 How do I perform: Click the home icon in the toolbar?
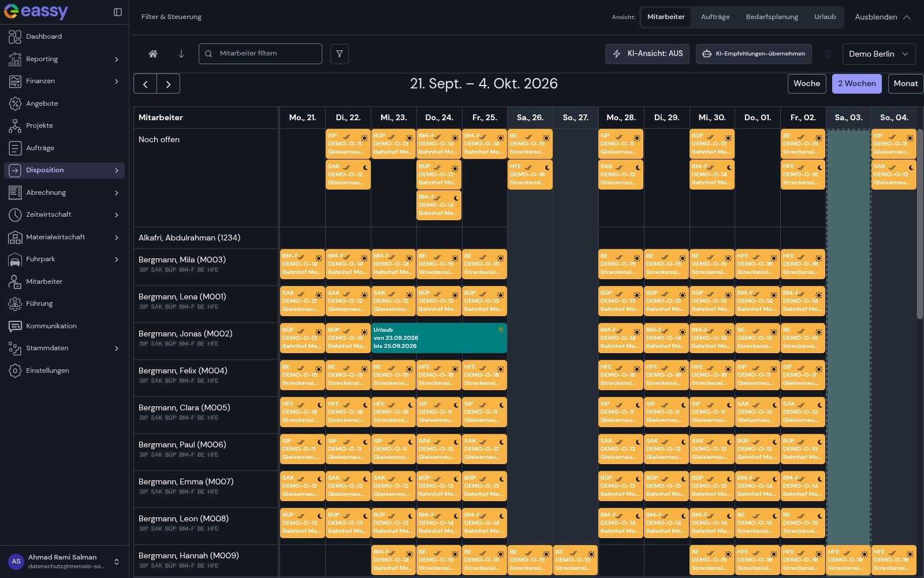pyautogui.click(x=153, y=54)
